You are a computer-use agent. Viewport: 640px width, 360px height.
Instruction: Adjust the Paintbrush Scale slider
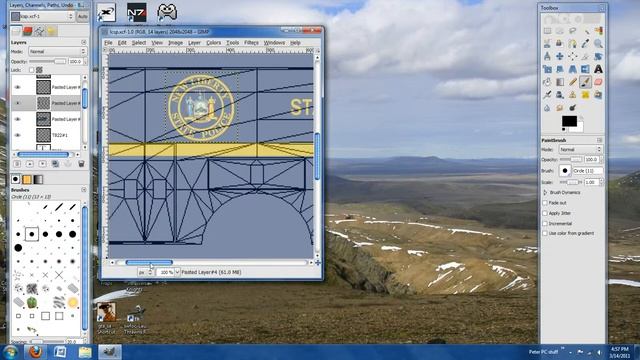click(570, 182)
